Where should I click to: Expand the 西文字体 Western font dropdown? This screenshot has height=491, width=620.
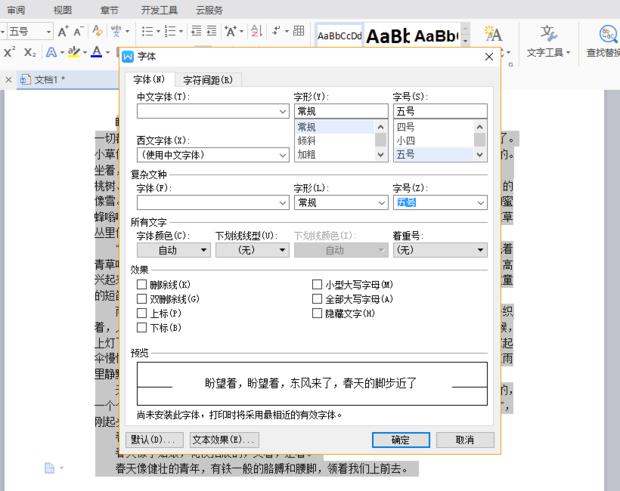point(283,155)
